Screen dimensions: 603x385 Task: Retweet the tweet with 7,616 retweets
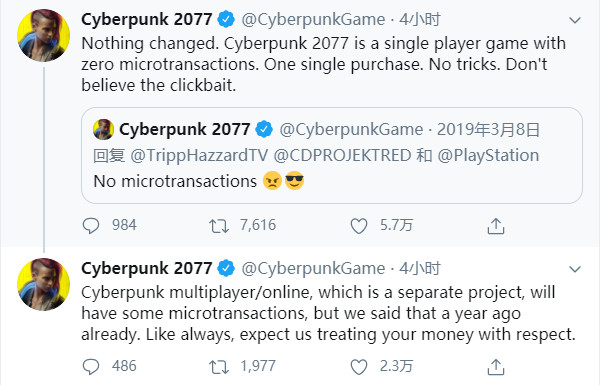(x=219, y=226)
